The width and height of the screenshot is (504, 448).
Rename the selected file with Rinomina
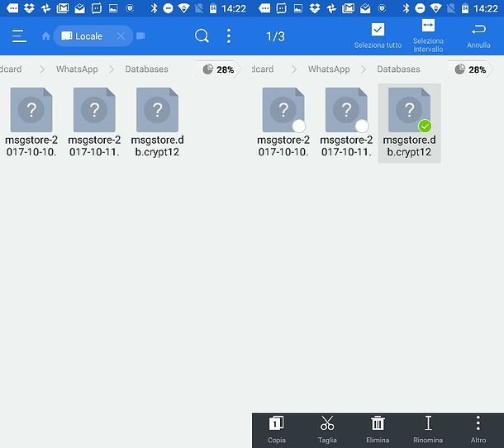[x=428, y=429]
